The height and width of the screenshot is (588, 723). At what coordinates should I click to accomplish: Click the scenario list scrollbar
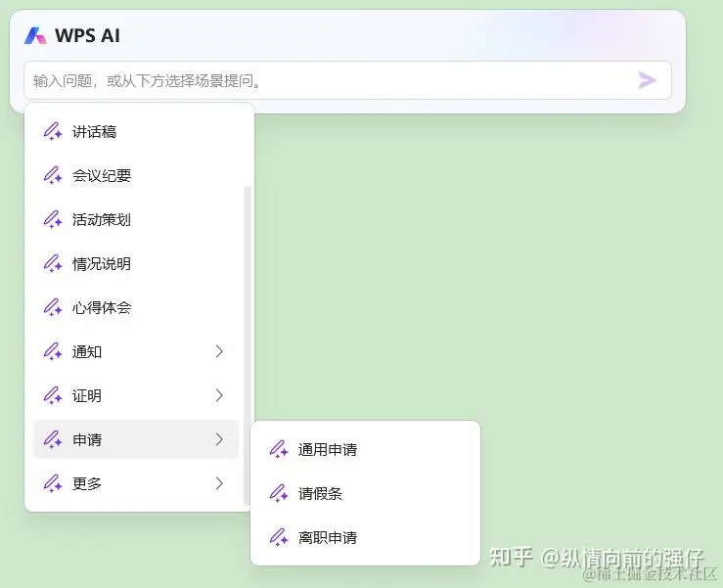click(x=247, y=346)
